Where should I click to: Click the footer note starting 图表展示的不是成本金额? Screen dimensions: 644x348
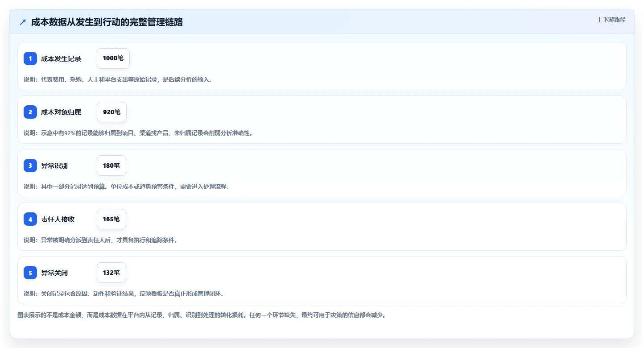pos(202,315)
